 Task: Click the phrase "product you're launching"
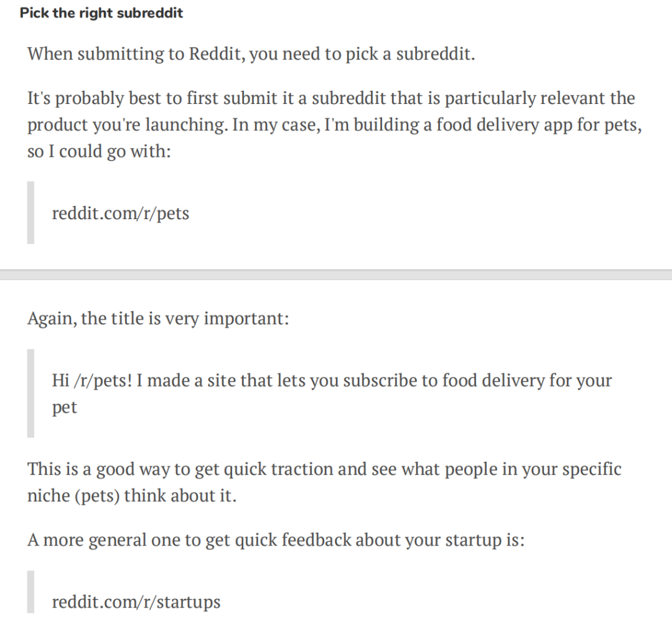pos(126,125)
